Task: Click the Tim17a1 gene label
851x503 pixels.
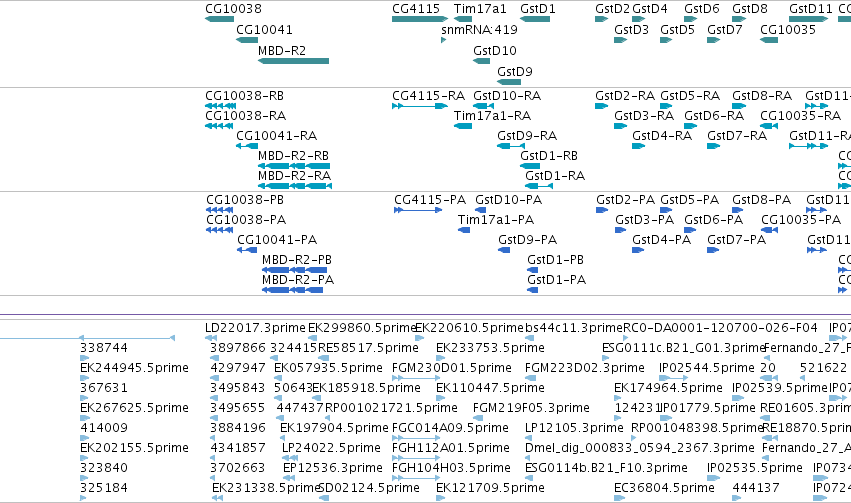Action: [480, 9]
